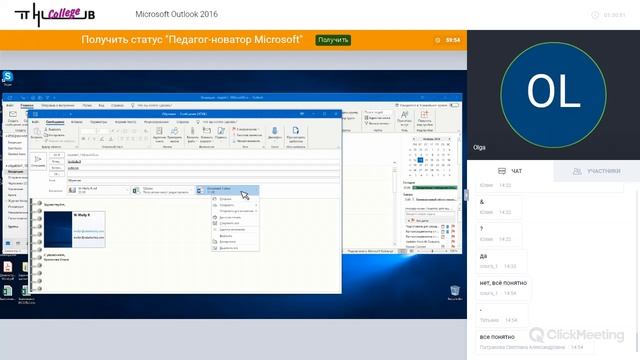The image size is (640, 360).
Task: Click Mail navigation icon at folder pane bottom
Action: (8, 243)
